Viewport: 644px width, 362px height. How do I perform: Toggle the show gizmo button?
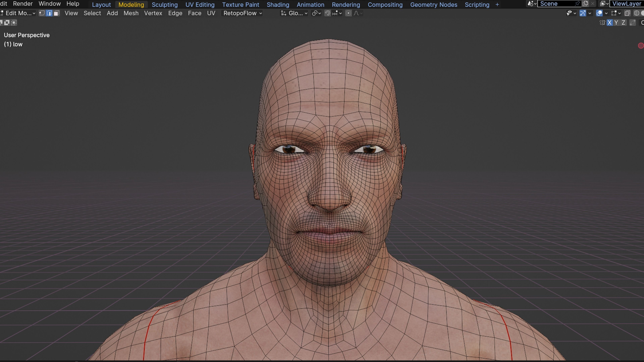[x=582, y=13]
